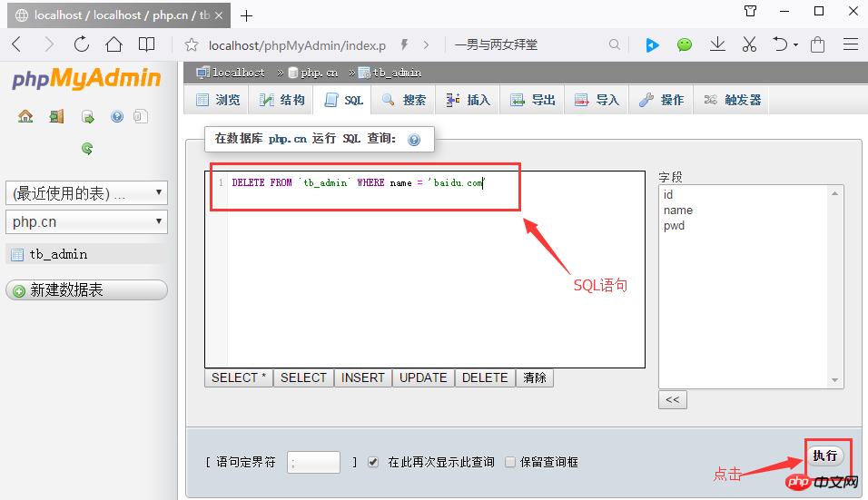Click inside the SQL query editor
This screenshot has height=500, width=868.
[x=425, y=270]
